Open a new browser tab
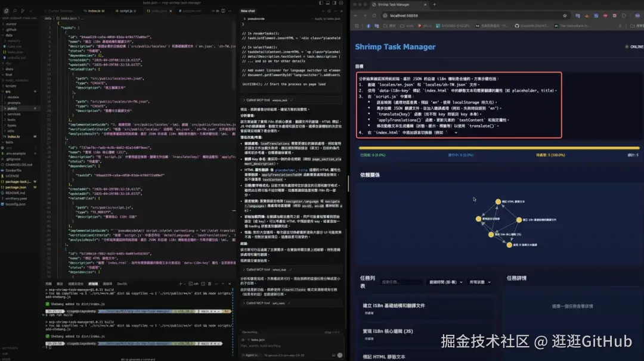This screenshot has height=361, width=644. [x=435, y=5]
